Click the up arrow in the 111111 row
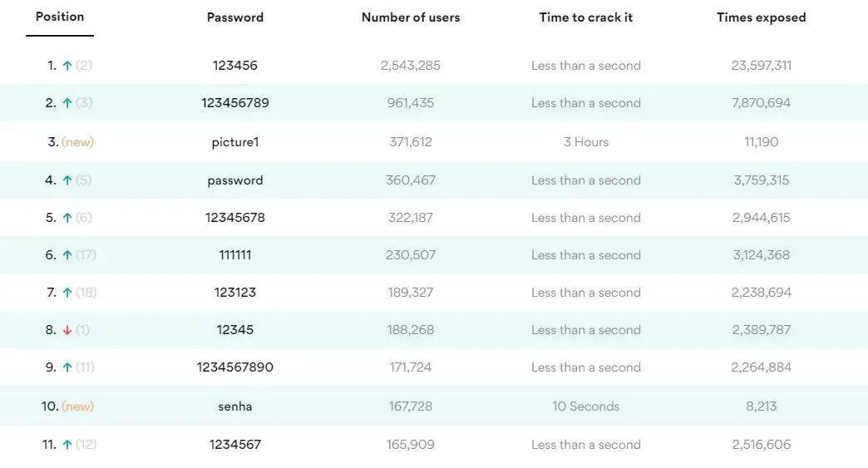 (x=67, y=255)
